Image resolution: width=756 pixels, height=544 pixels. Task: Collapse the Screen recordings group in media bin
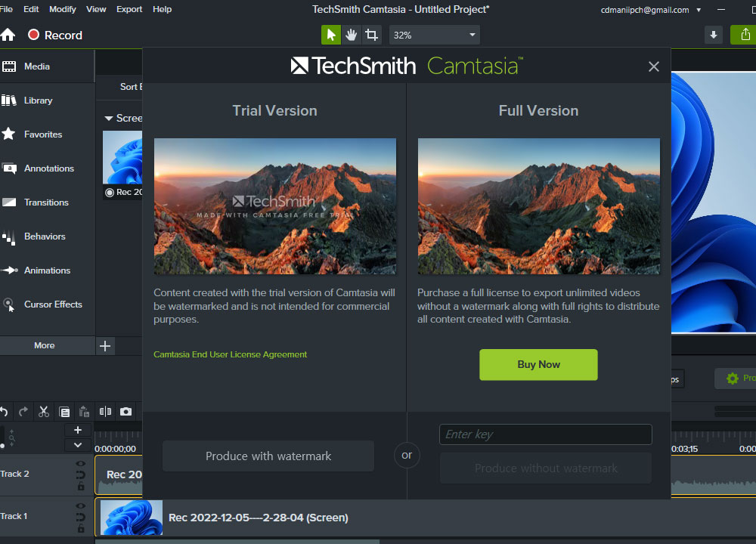pyautogui.click(x=109, y=118)
